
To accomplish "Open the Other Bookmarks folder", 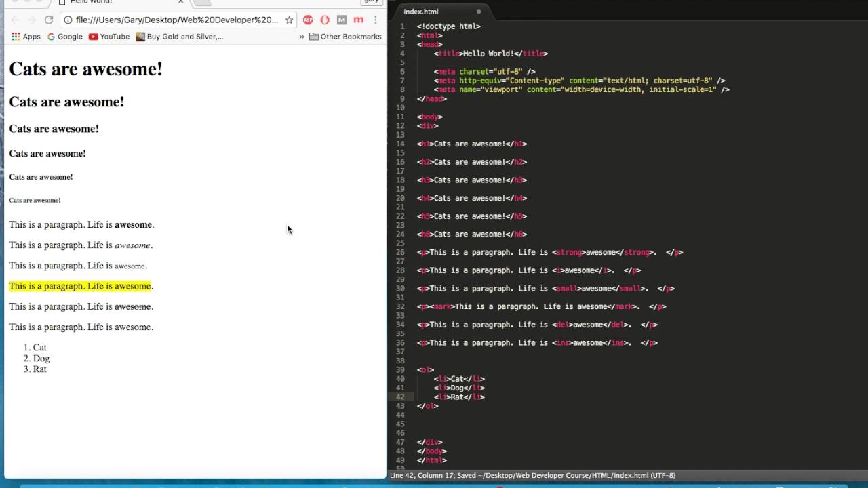I will (x=345, y=37).
